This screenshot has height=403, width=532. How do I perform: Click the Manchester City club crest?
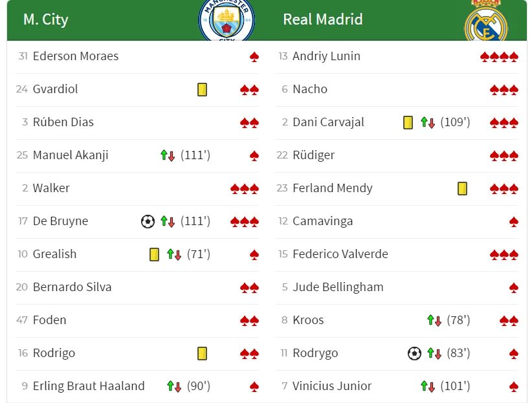pos(227,21)
